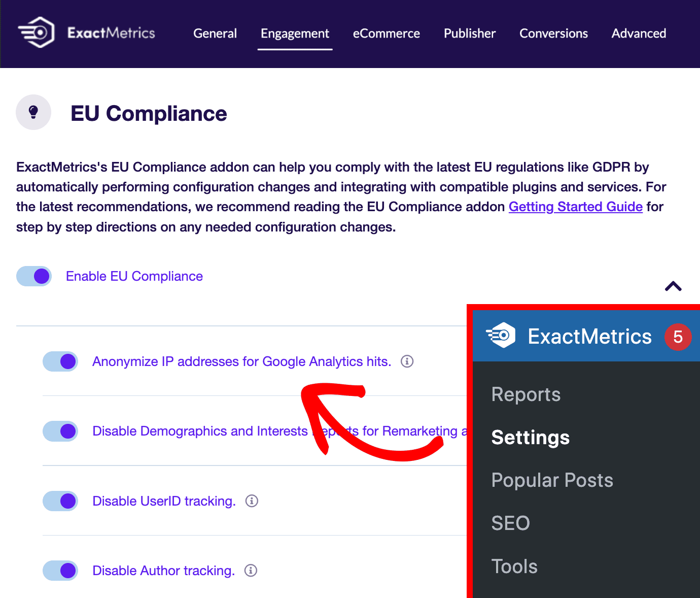700x598 pixels.
Task: Click info icon next to Disable UserID tracking
Action: pos(252,501)
